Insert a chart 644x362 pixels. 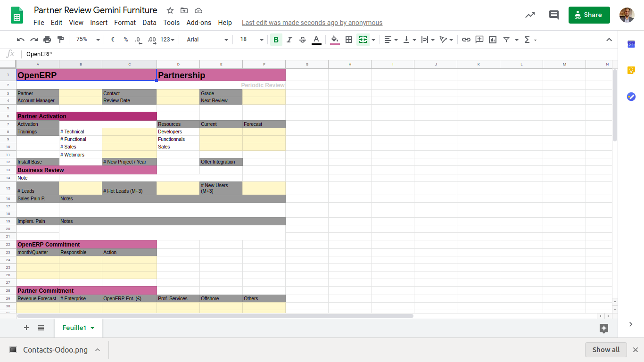(493, 40)
